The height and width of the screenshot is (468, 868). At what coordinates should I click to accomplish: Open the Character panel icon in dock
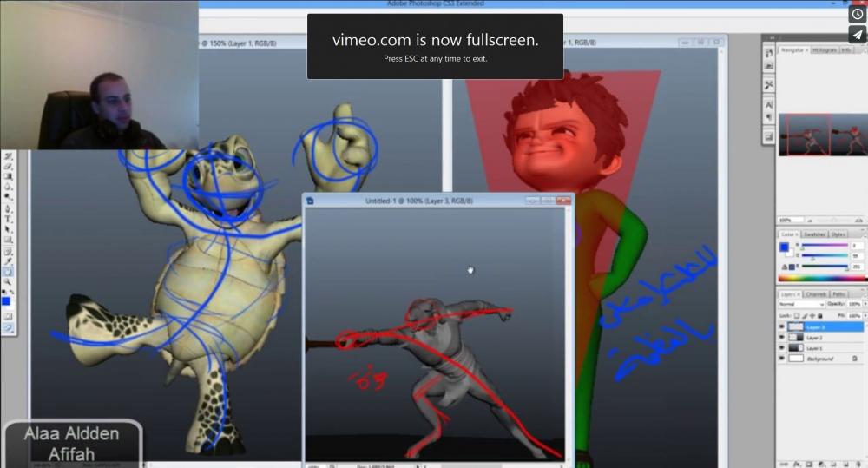click(769, 104)
